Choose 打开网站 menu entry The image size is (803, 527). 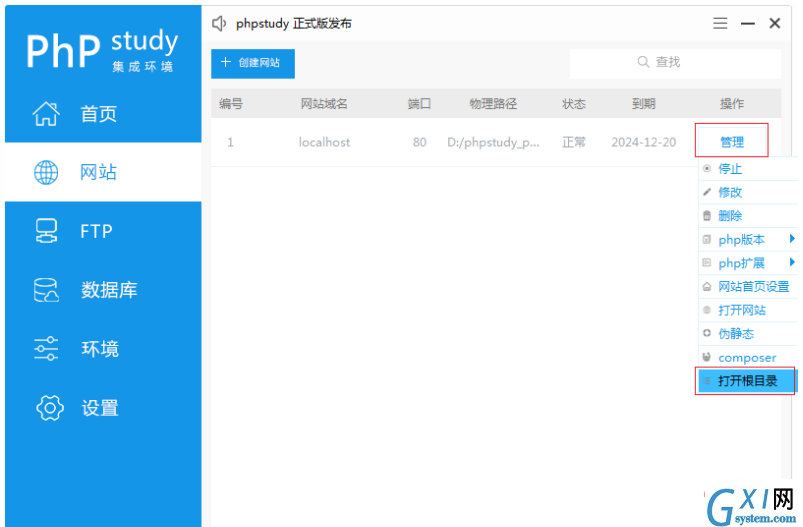[x=748, y=310]
